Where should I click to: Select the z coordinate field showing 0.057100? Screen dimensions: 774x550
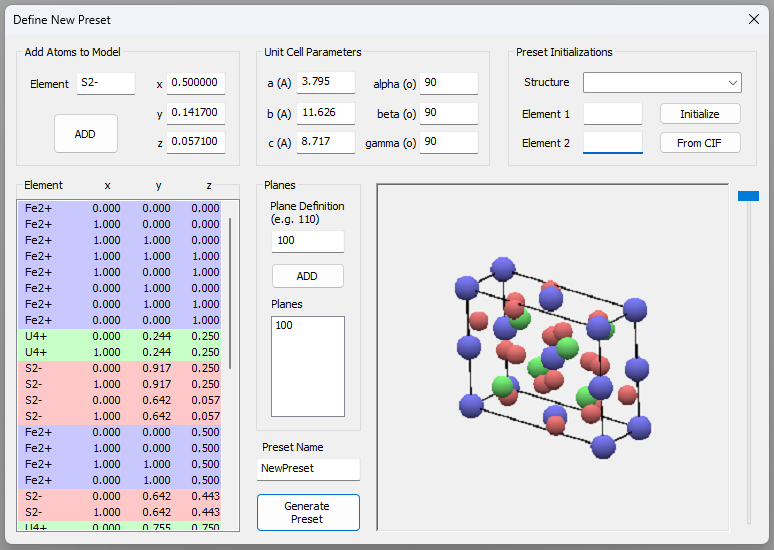pos(196,143)
